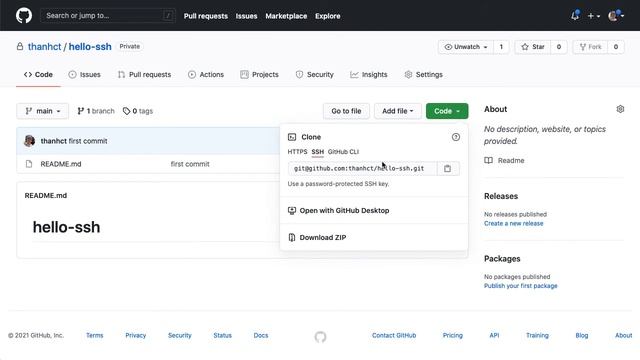Screen dimensions: 640x360
Task: Switch to the Actions tab
Action: point(206,75)
